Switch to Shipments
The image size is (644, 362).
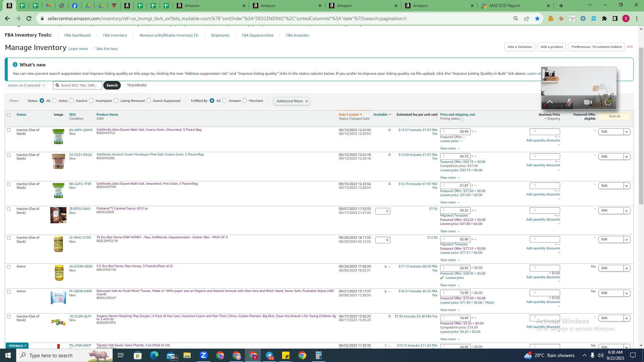[220, 35]
